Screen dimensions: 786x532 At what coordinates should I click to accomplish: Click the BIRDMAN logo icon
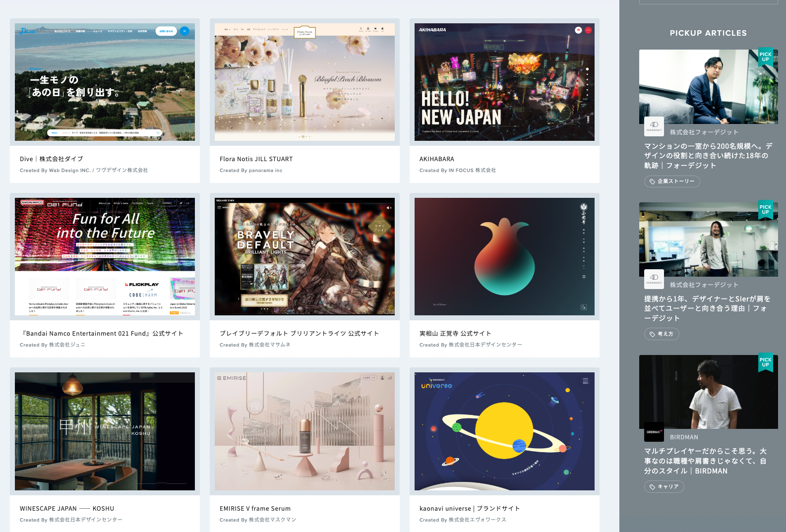(654, 432)
